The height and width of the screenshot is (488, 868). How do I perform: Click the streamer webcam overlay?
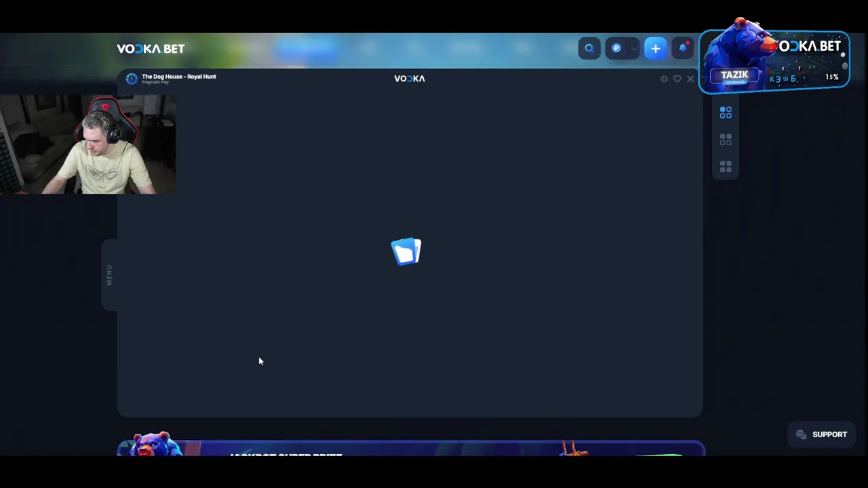[x=87, y=144]
